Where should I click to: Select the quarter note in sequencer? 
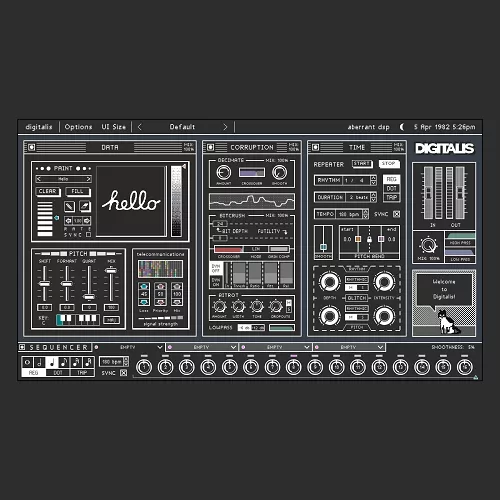point(52,362)
